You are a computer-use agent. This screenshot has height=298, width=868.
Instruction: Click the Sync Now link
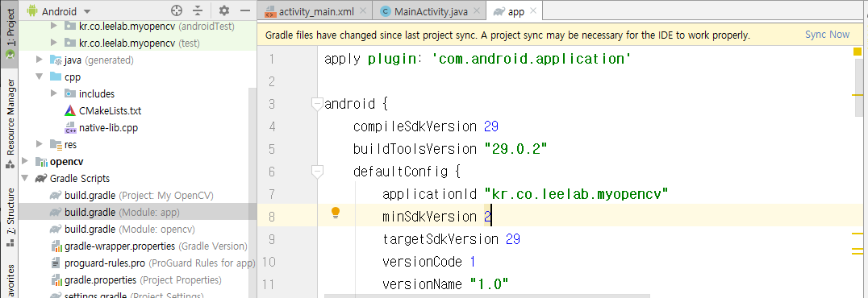click(827, 35)
